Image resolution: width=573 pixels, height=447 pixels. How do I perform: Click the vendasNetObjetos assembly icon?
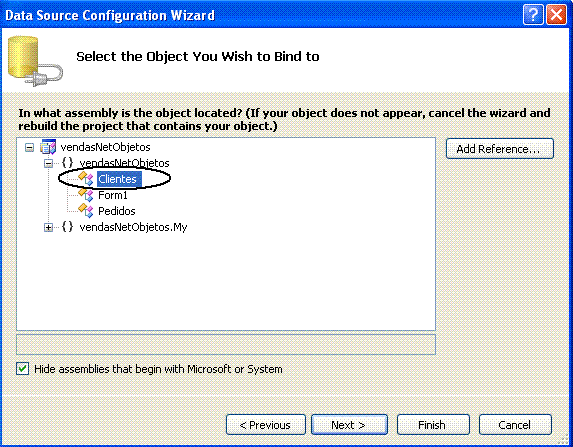pos(48,147)
